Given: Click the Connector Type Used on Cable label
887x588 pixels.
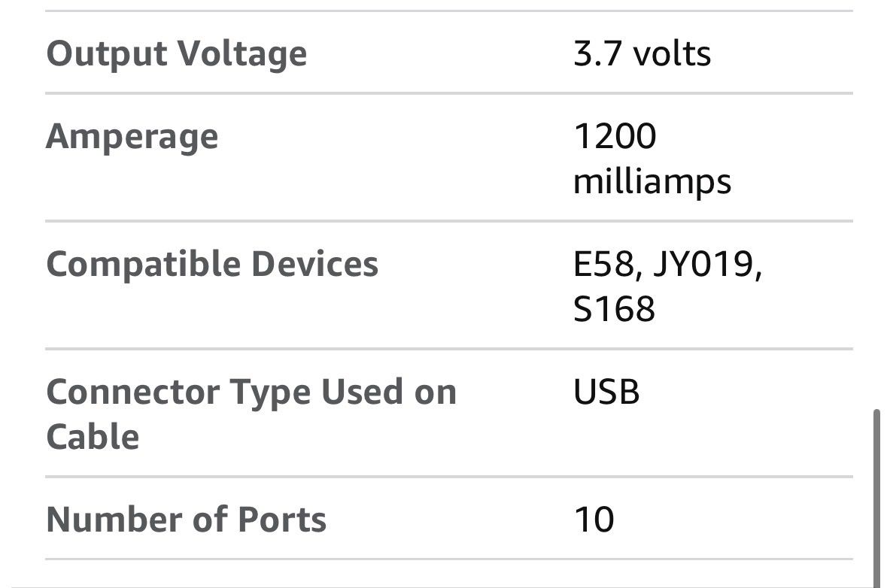Looking at the screenshot, I should 251,414.
